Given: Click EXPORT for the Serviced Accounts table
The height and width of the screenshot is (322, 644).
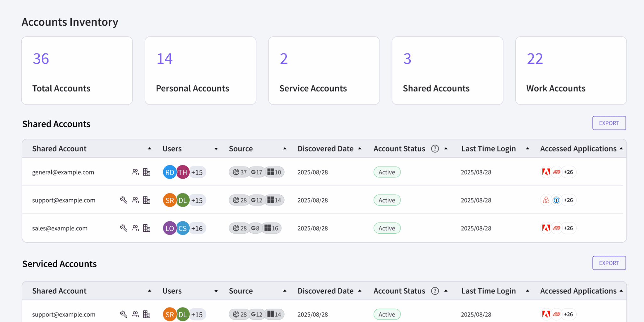Looking at the screenshot, I should click(x=609, y=263).
